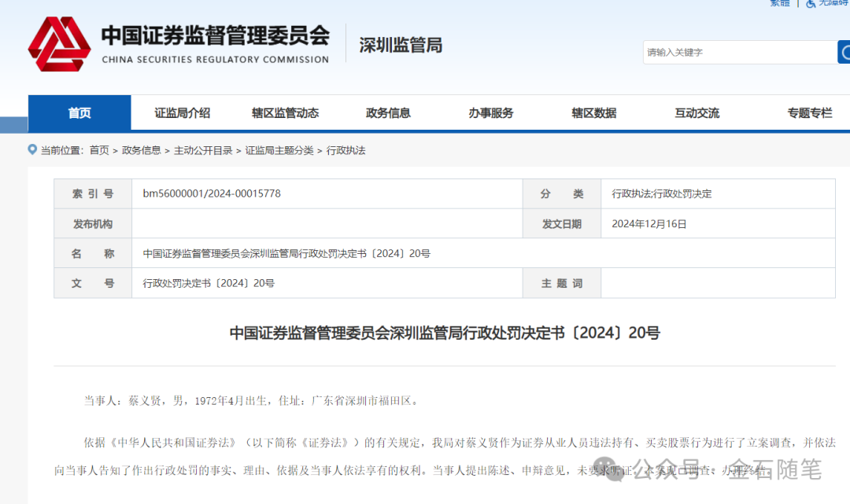Open 辖区数据 navigation menu
Screen dimensions: 850x504
click(x=593, y=112)
